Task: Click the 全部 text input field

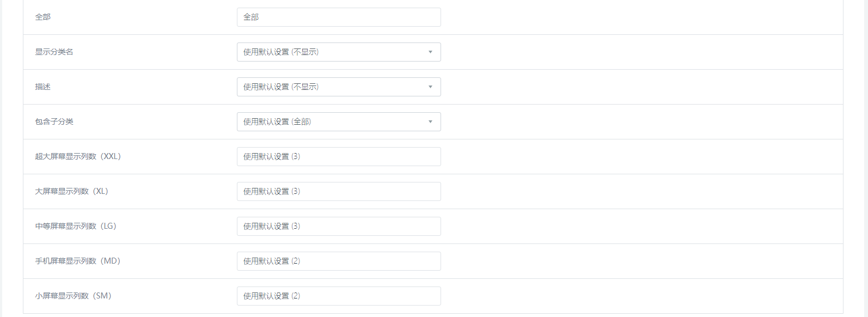Action: pyautogui.click(x=338, y=17)
